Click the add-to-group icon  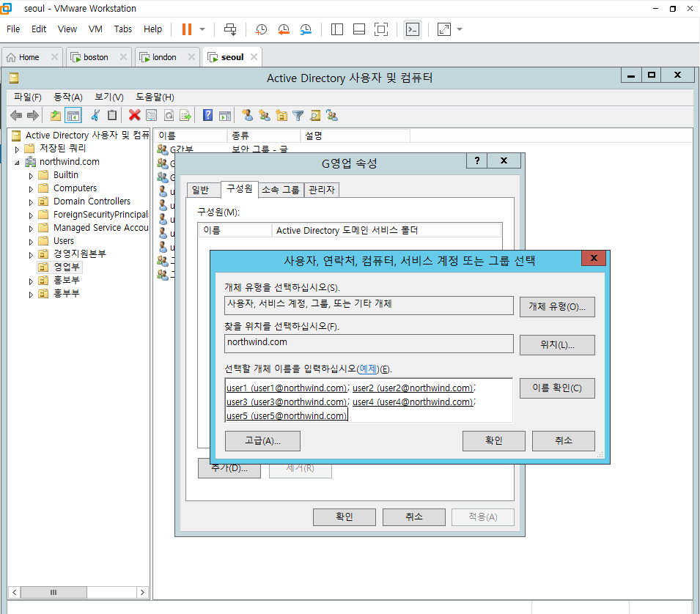pos(332,116)
